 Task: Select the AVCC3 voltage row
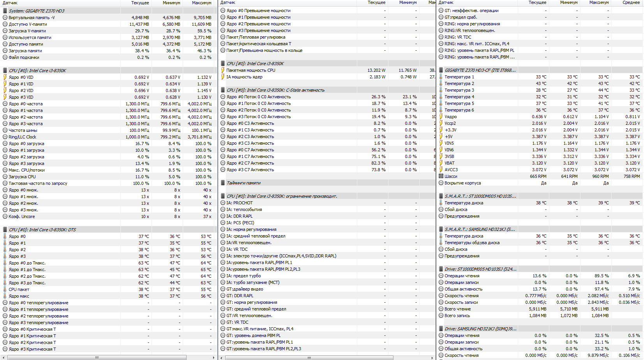pos(540,170)
